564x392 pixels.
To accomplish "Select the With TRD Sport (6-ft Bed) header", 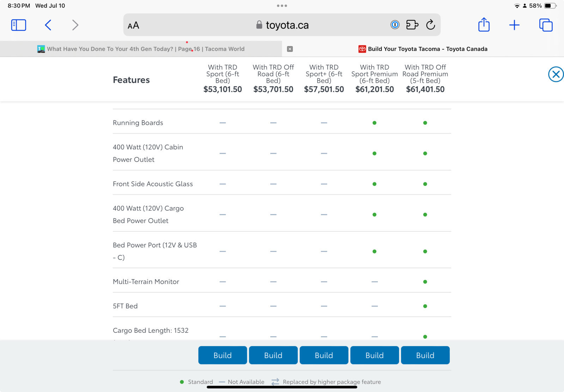I will (x=223, y=74).
